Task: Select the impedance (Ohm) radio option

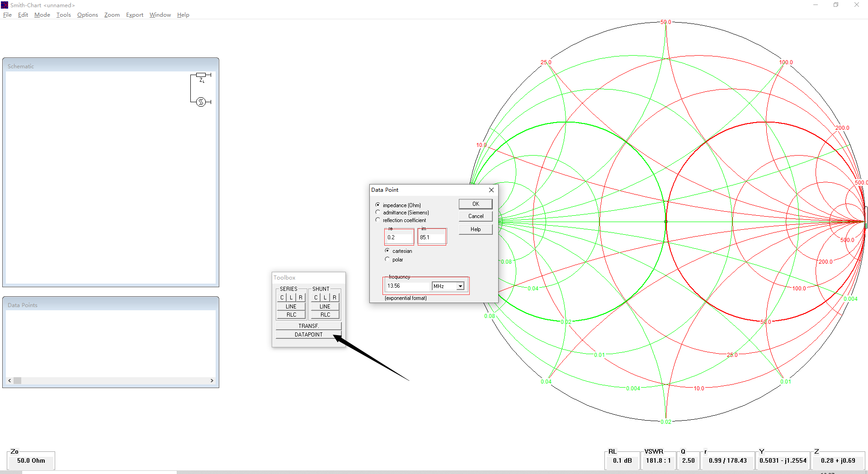Action: click(x=378, y=205)
